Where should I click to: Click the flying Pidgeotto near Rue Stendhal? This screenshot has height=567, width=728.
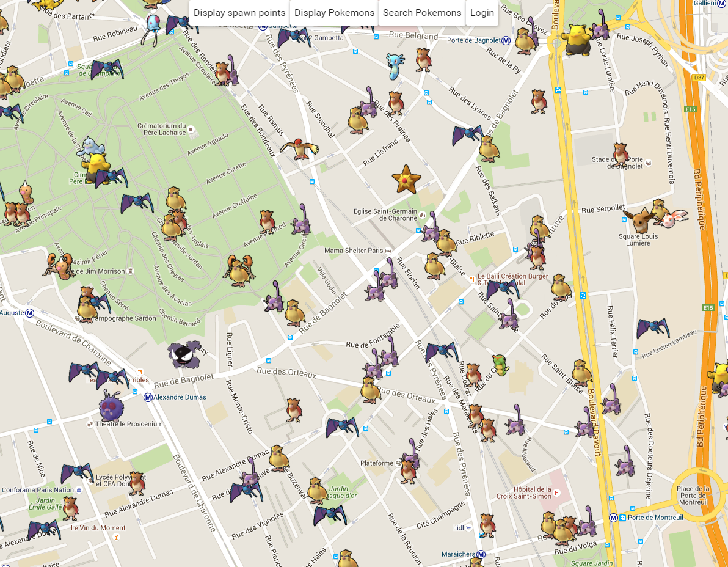point(300,148)
